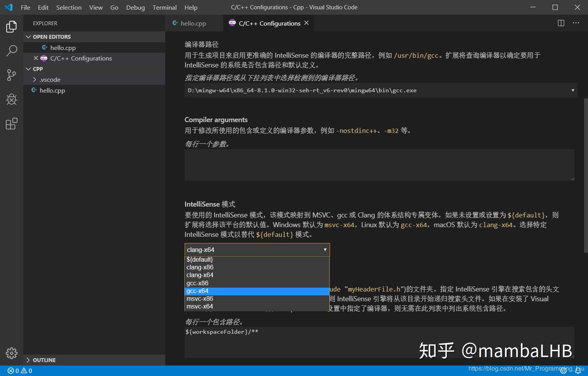Switch to the hello.cpp tab

193,23
